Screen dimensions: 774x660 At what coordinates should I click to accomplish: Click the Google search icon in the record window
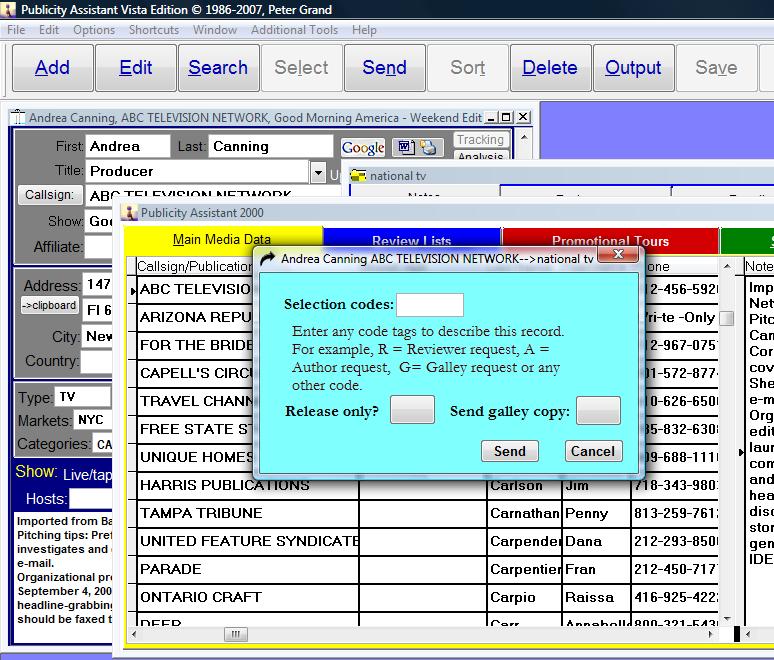363,147
